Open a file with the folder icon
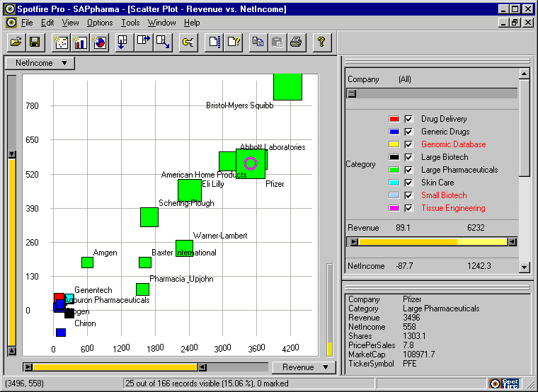538x392 pixels. point(16,42)
